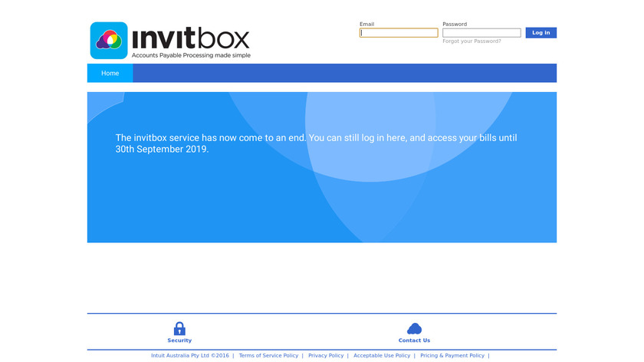644x362 pixels.
Task: Select the Home tab
Action: tap(110, 73)
